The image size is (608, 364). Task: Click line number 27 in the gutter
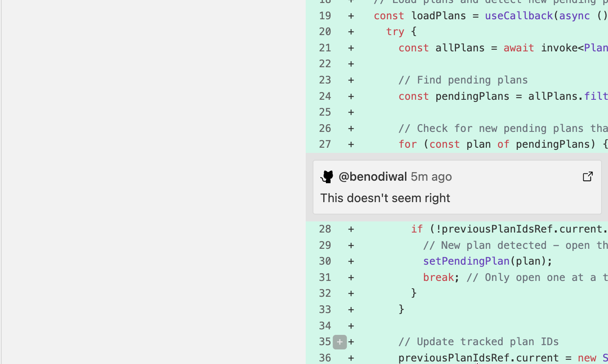325,144
